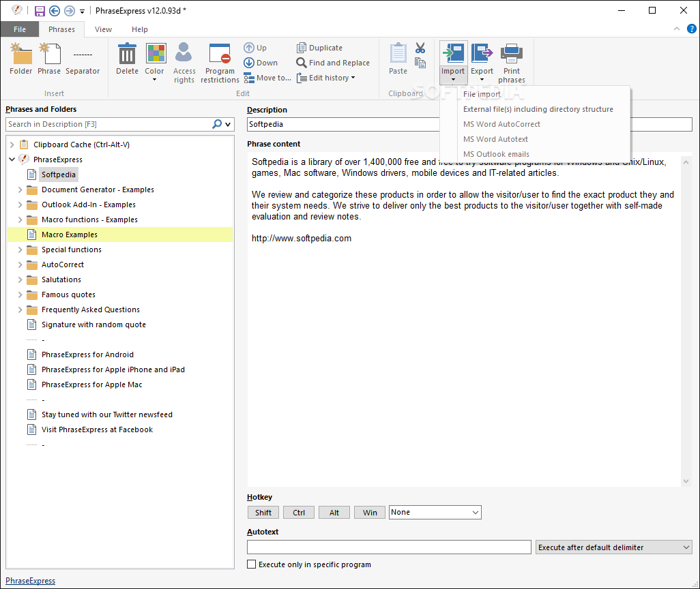Switch to the View tab
The height and width of the screenshot is (589, 700).
click(x=103, y=29)
